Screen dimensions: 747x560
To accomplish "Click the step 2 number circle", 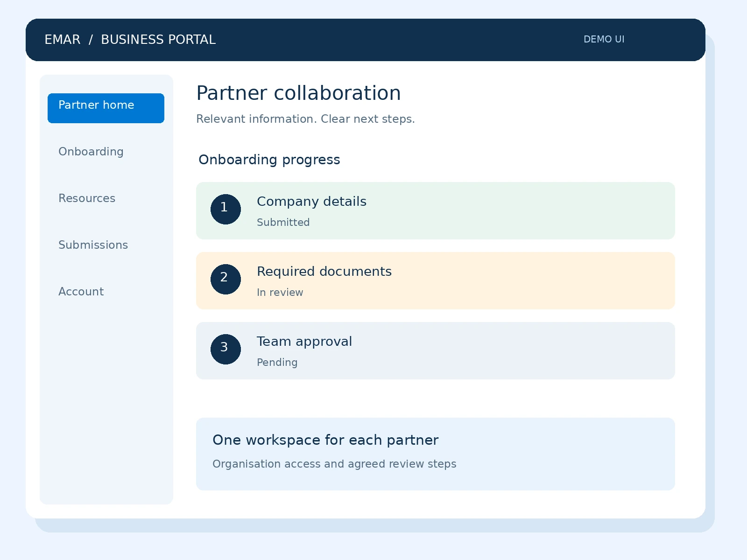I will click(x=226, y=279).
